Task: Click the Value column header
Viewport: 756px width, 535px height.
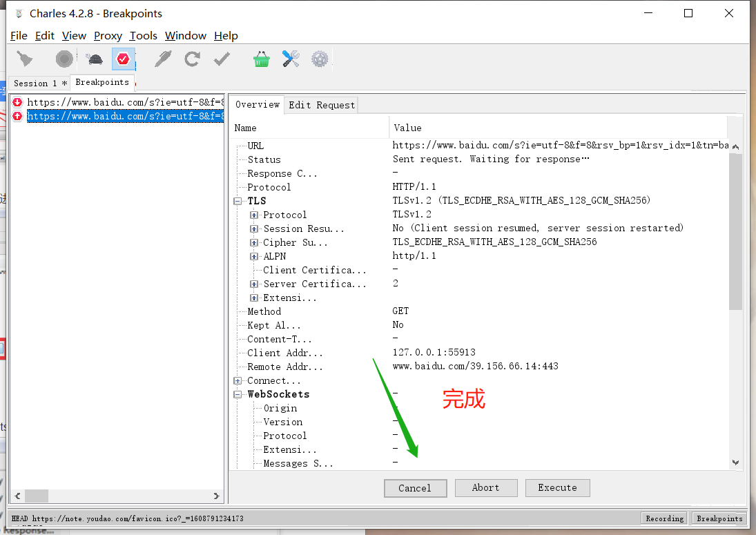Action: 559,128
